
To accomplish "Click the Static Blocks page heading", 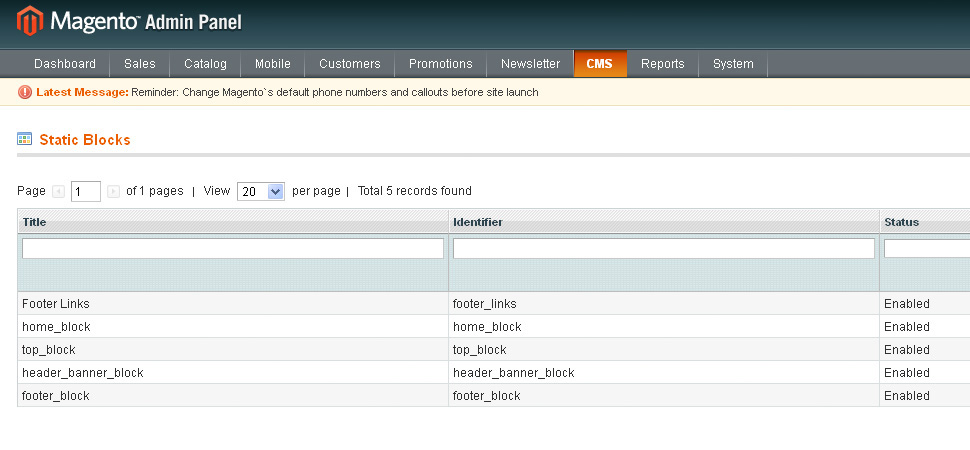I will (85, 140).
